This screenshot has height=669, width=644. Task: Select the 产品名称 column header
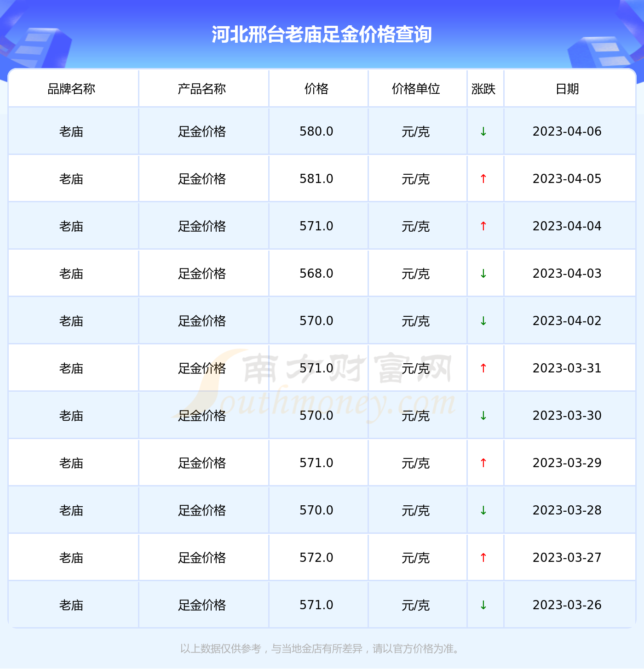click(x=202, y=89)
